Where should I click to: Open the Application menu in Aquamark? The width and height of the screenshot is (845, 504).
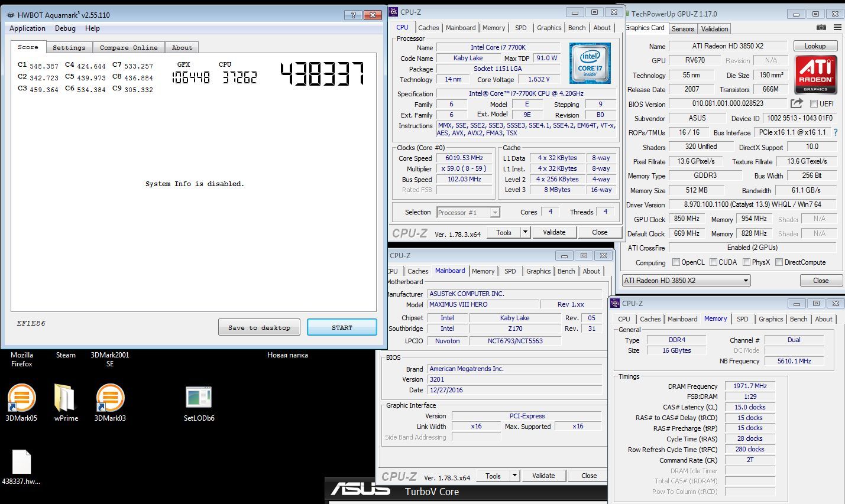pos(27,28)
